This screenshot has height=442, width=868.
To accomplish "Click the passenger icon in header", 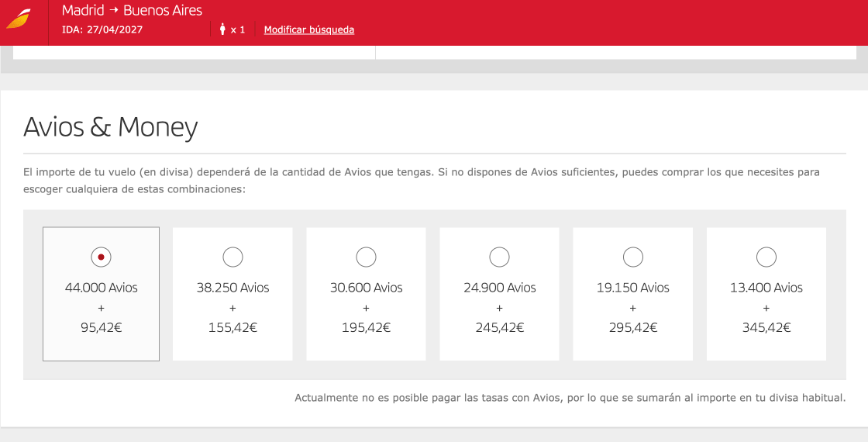I will point(222,29).
